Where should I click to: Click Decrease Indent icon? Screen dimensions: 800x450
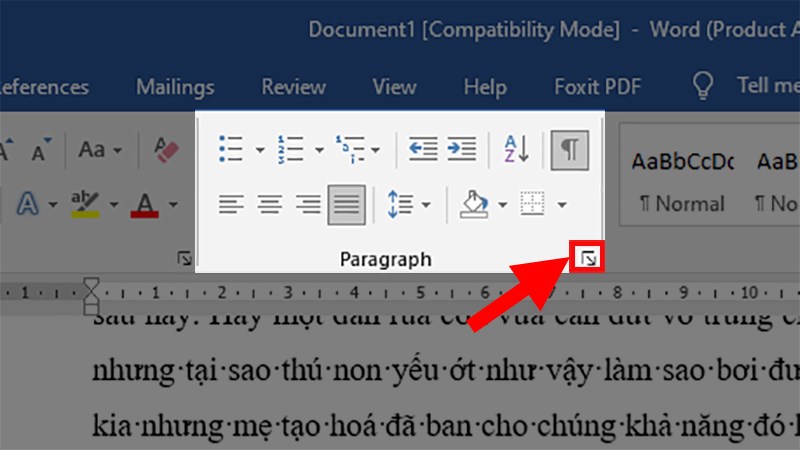pyautogui.click(x=423, y=149)
